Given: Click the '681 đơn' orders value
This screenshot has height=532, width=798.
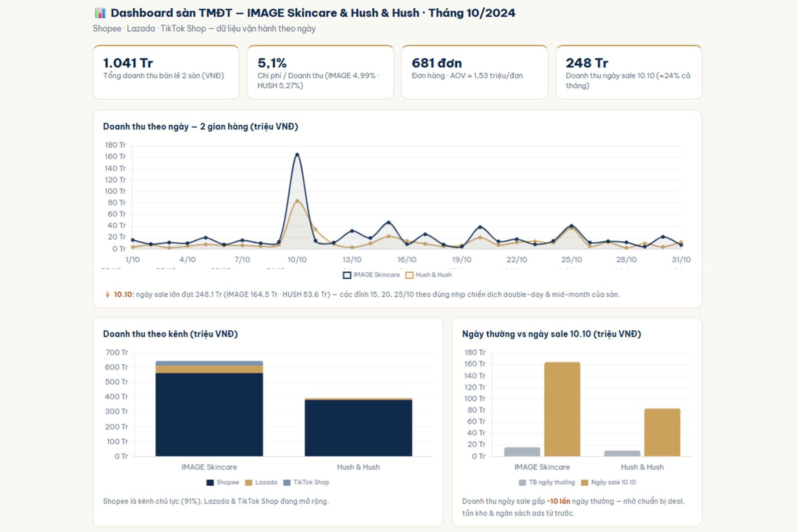Looking at the screenshot, I should point(437,63).
